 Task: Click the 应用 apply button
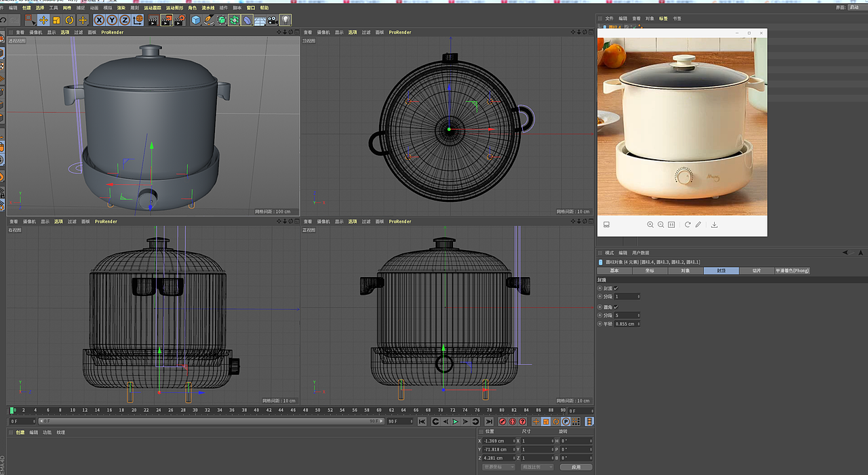[x=576, y=467]
